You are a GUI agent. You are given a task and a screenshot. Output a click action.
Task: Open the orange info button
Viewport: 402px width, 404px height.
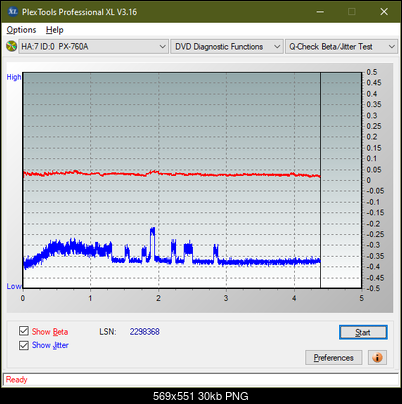[377, 358]
